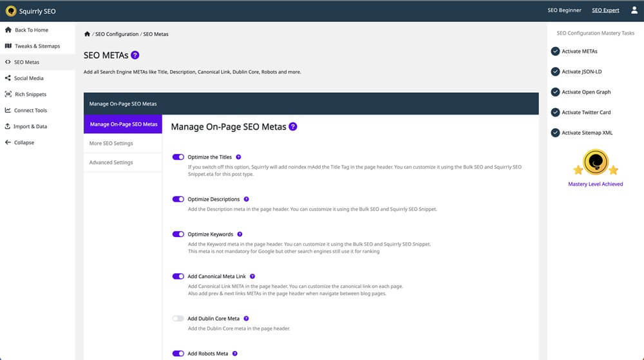Click the help icon for Add Canonical Meta Link

[x=252, y=276]
